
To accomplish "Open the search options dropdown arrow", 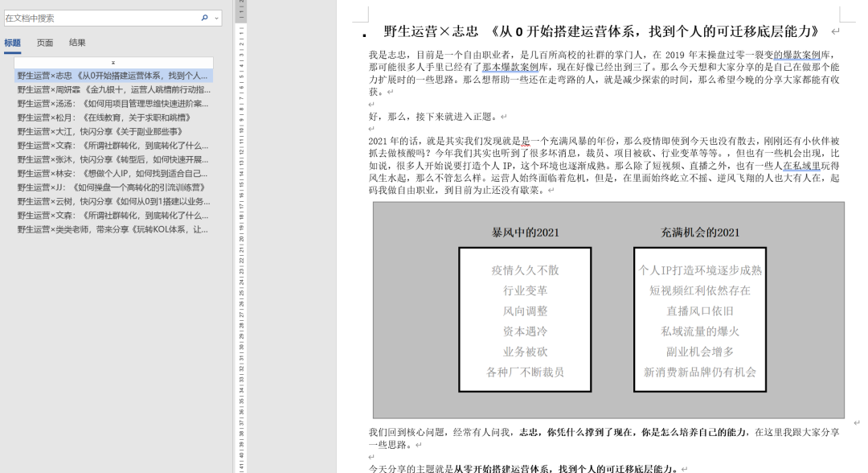I will 216,19.
